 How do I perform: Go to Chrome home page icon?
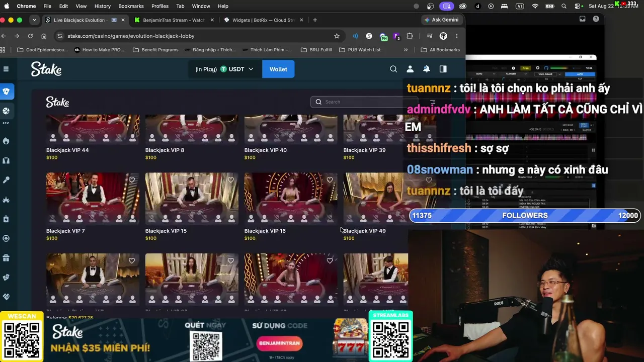point(44,36)
